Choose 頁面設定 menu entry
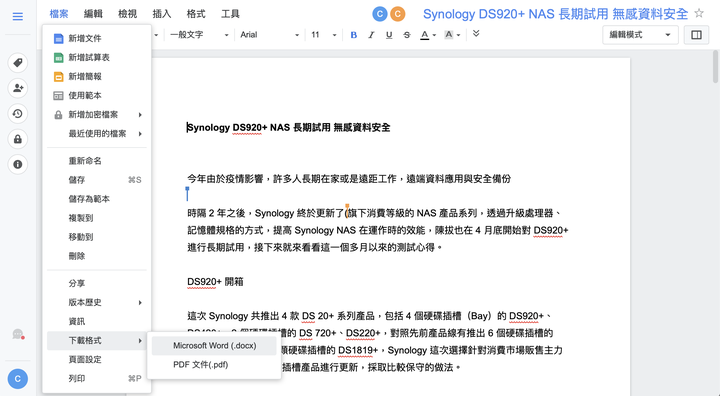This screenshot has width=720, height=396. tap(97, 359)
